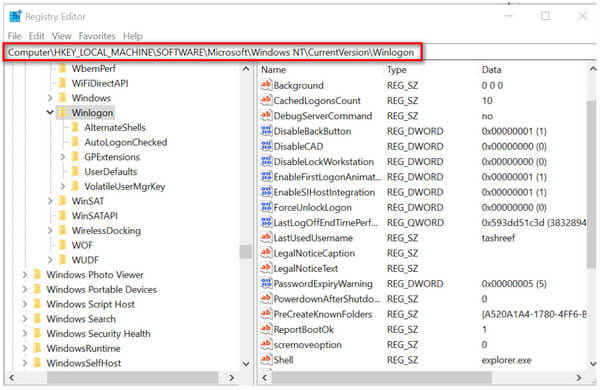Click the UserDefaults folder icon
This screenshot has width=600, height=390.
[x=75, y=171]
